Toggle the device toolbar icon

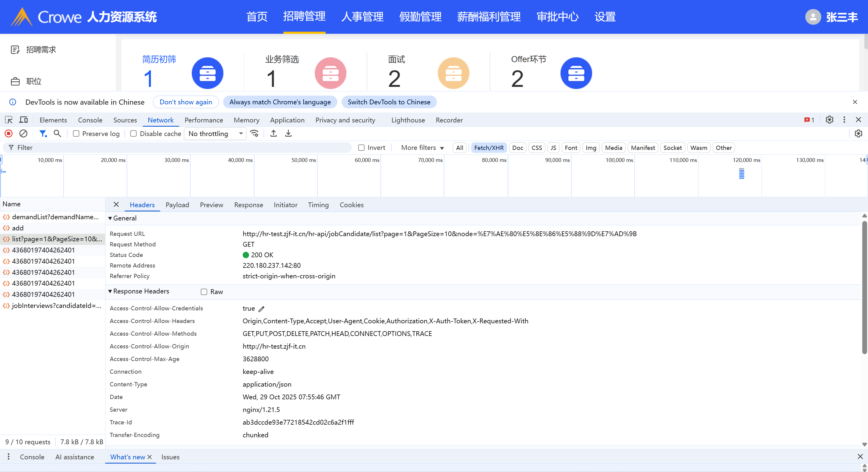point(23,120)
